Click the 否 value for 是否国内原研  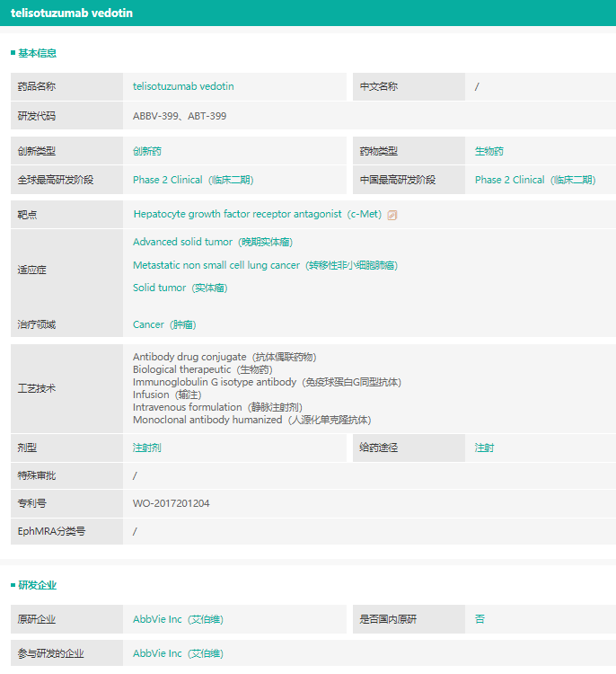480,619
